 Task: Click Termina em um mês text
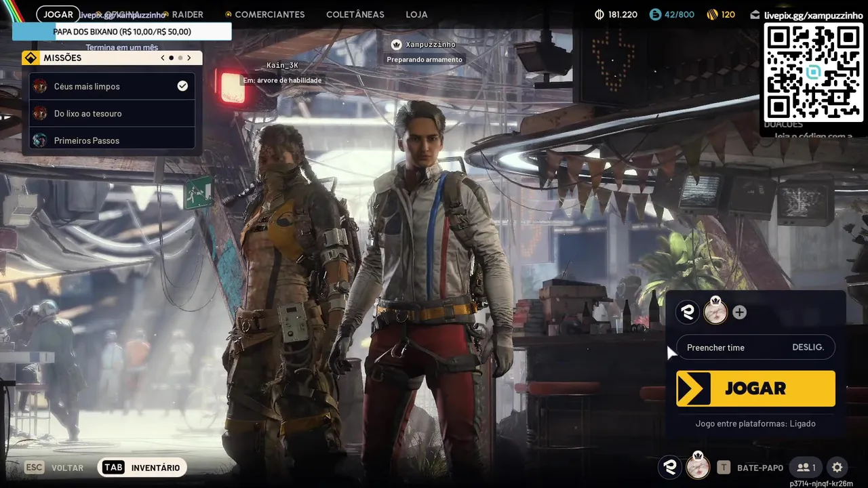pos(122,47)
